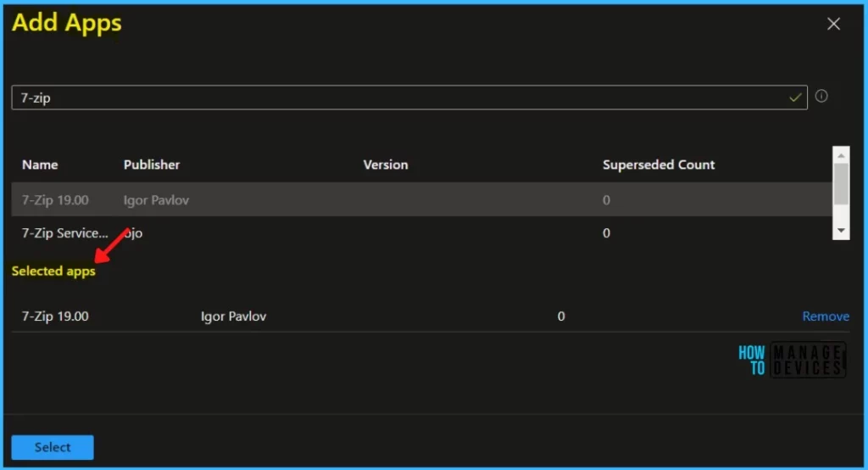Click superseded count 0 in Selected apps row
868x470 pixels.
pos(561,316)
